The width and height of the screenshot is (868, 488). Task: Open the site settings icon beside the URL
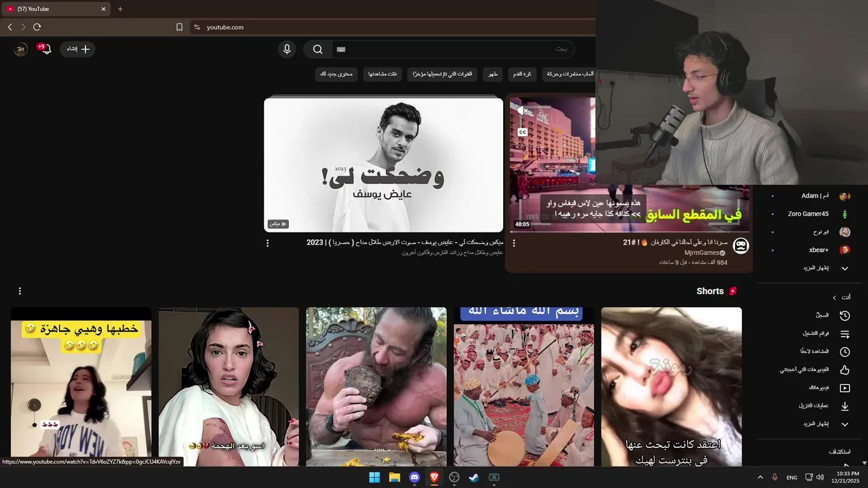click(197, 27)
